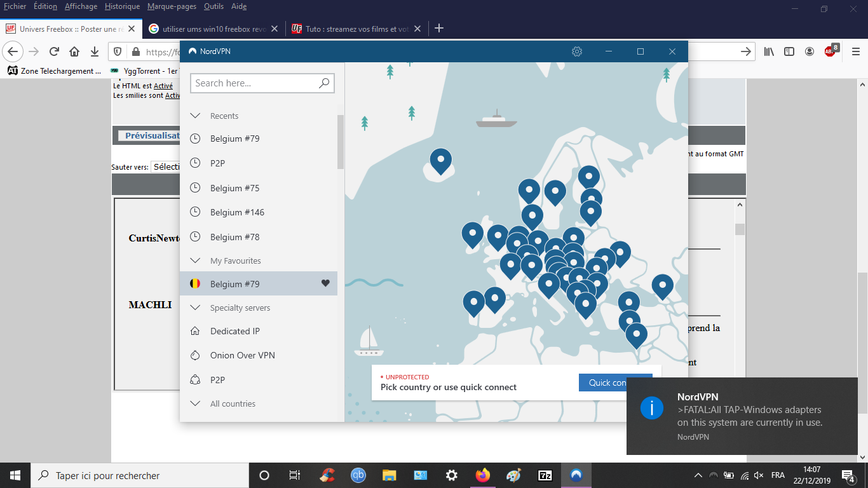
Task: Open Firefox downloads arrow icon
Action: click(95, 51)
